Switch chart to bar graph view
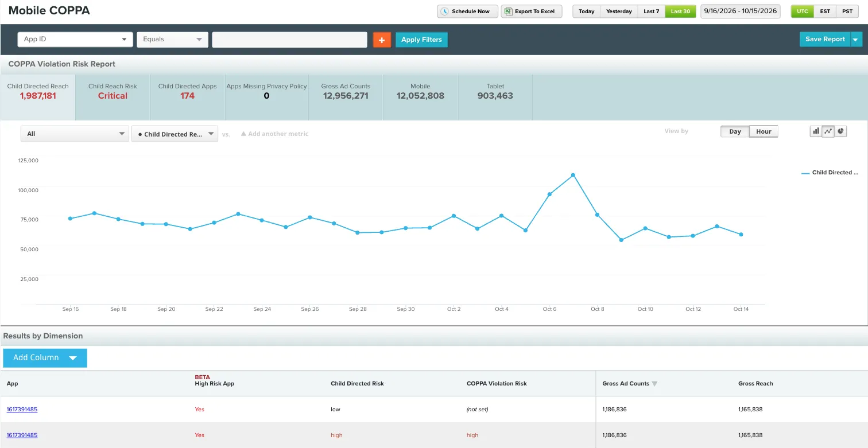This screenshot has width=868, height=448. [815, 131]
